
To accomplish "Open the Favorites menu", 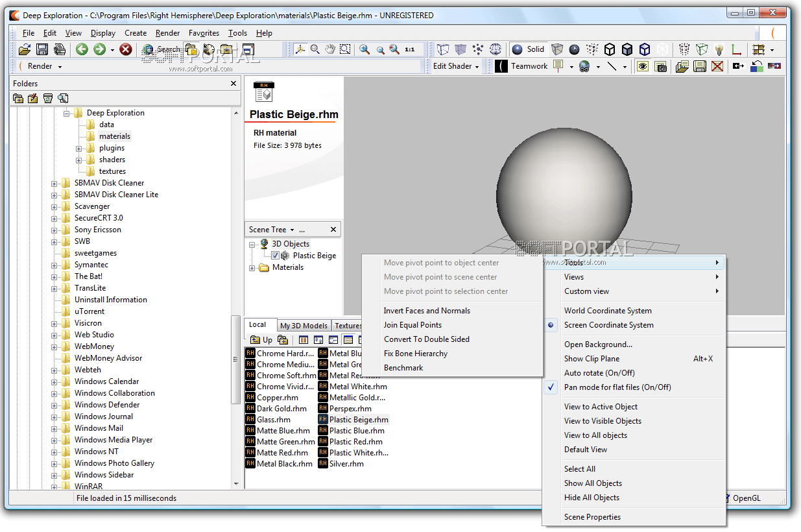I will click(x=204, y=33).
